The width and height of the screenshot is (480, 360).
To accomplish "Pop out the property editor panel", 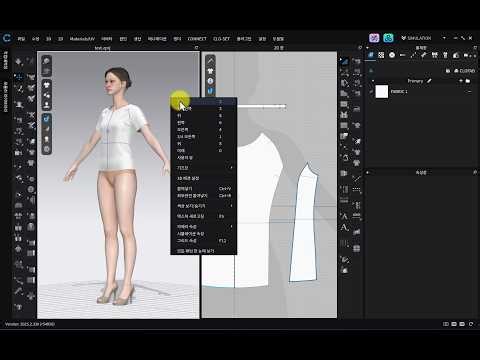I will point(475,172).
